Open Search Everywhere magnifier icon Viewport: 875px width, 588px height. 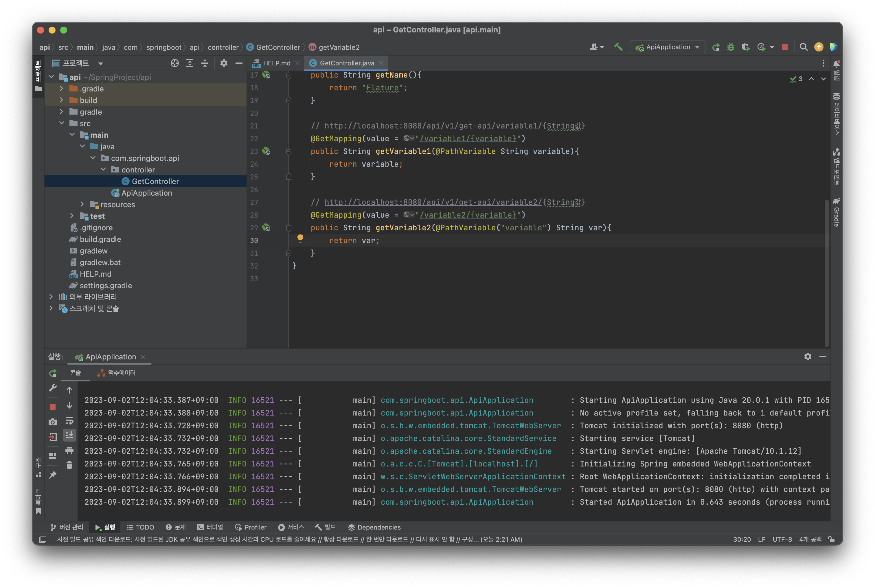click(804, 47)
